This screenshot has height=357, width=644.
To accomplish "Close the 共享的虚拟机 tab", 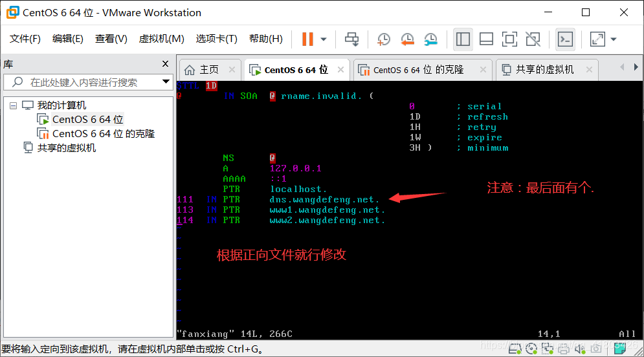I will [x=589, y=70].
